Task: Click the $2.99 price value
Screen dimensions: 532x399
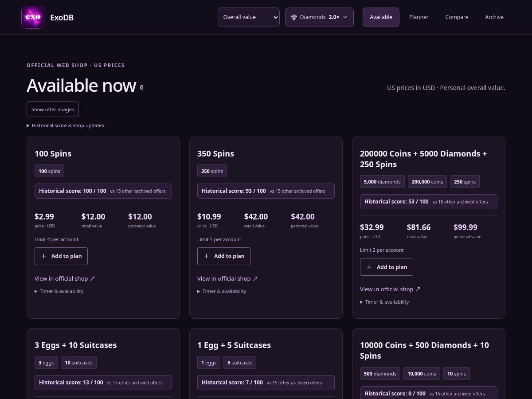Action: pyautogui.click(x=44, y=217)
